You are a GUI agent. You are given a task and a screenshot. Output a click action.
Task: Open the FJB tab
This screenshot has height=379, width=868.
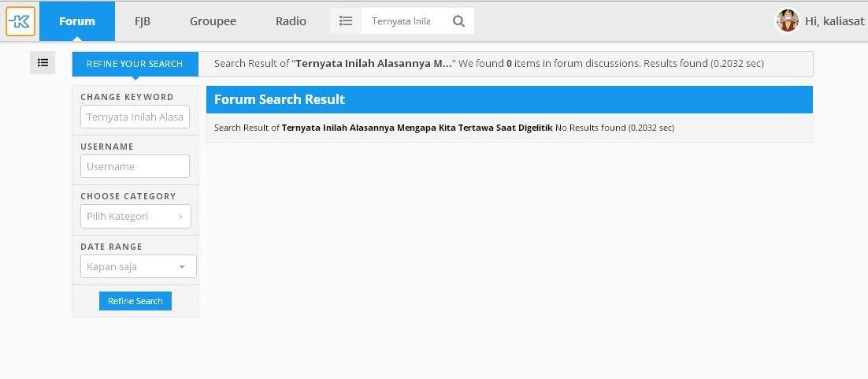coord(143,21)
